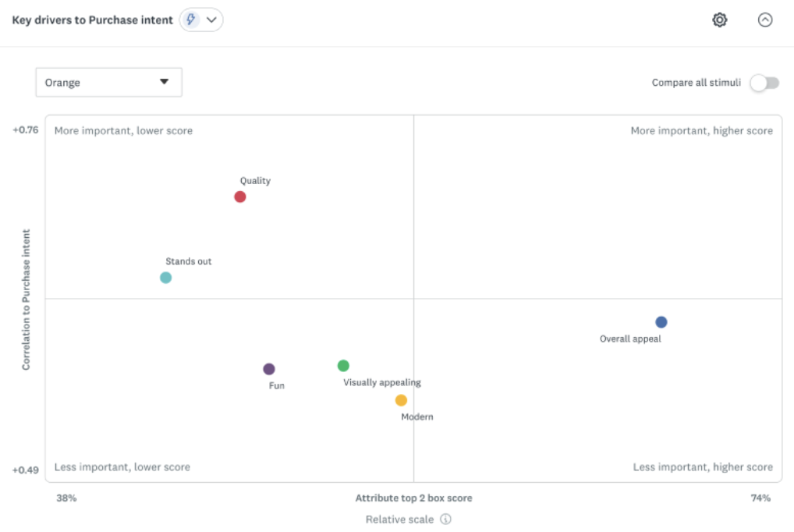794x532 pixels.
Task: Select the yellow Modern data point
Action: click(x=401, y=400)
